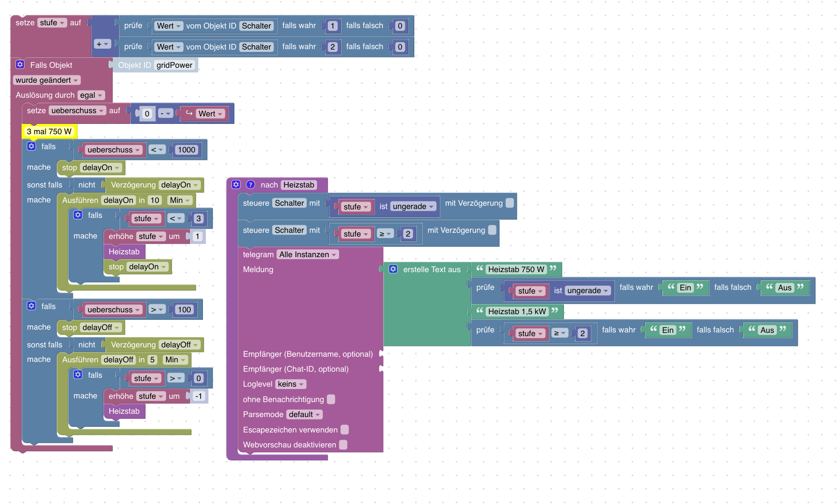This screenshot has height=504, width=838.
Task: Open stufe dropdown in erhöhe um -1 block
Action: point(151,396)
